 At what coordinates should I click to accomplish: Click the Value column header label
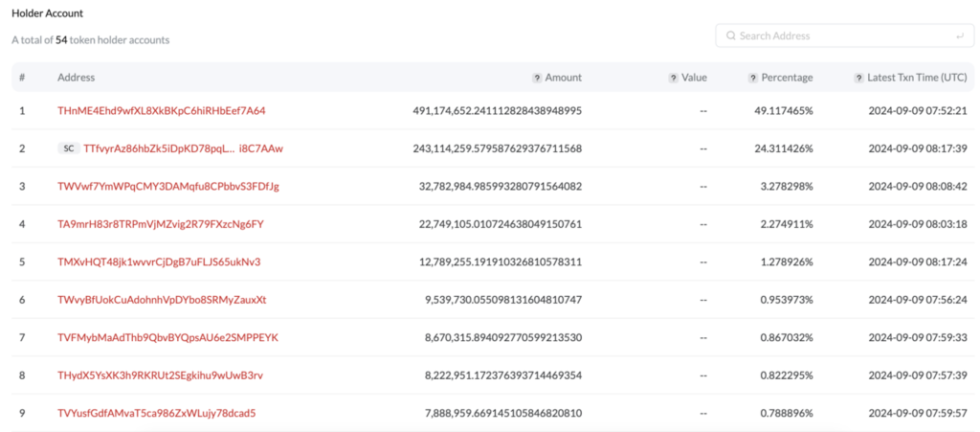695,78
